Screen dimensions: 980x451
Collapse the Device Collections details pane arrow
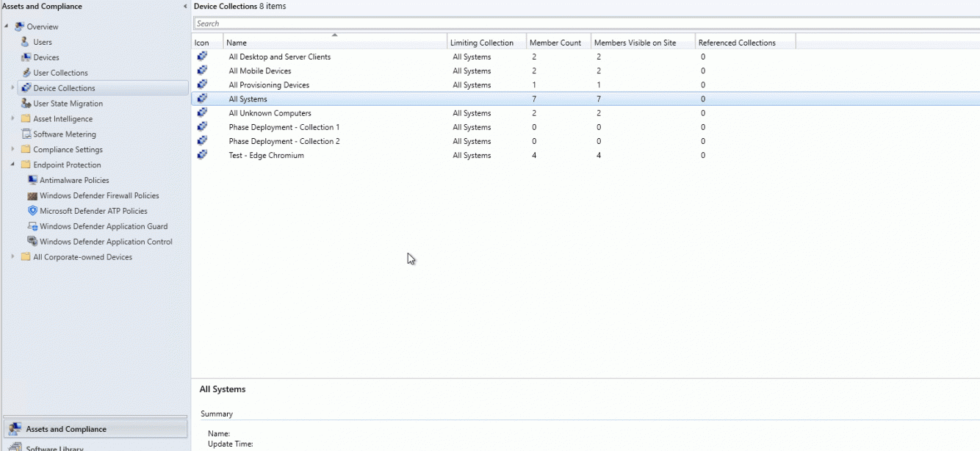click(184, 5)
